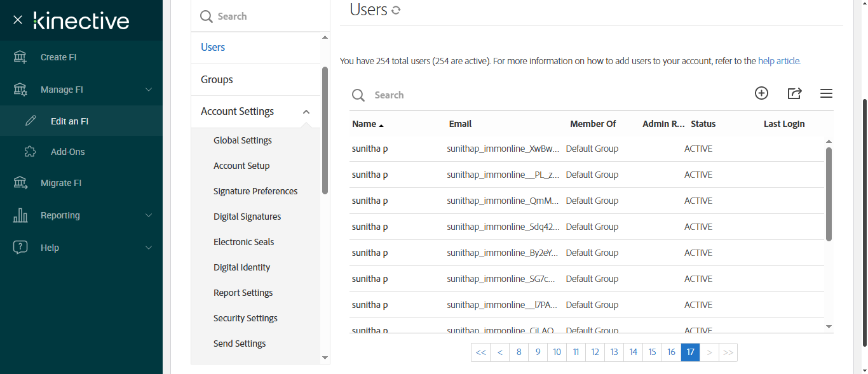Open the help article link
This screenshot has height=374, width=868.
point(779,62)
